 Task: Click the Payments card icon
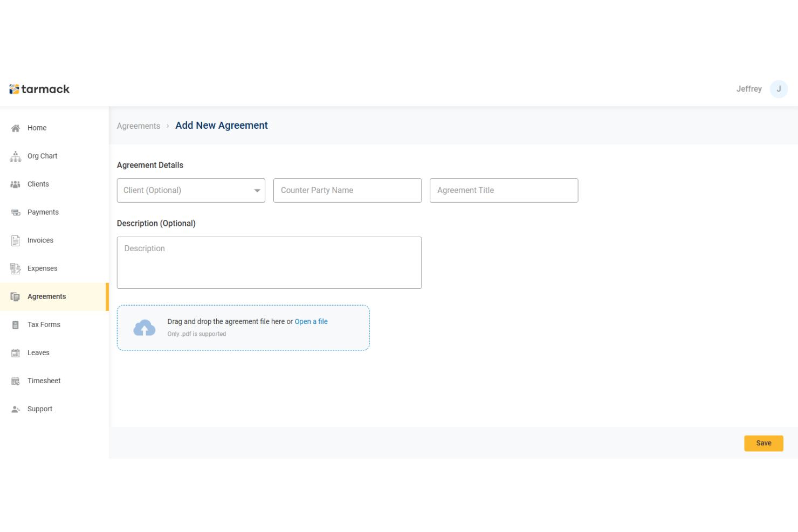pos(16,212)
